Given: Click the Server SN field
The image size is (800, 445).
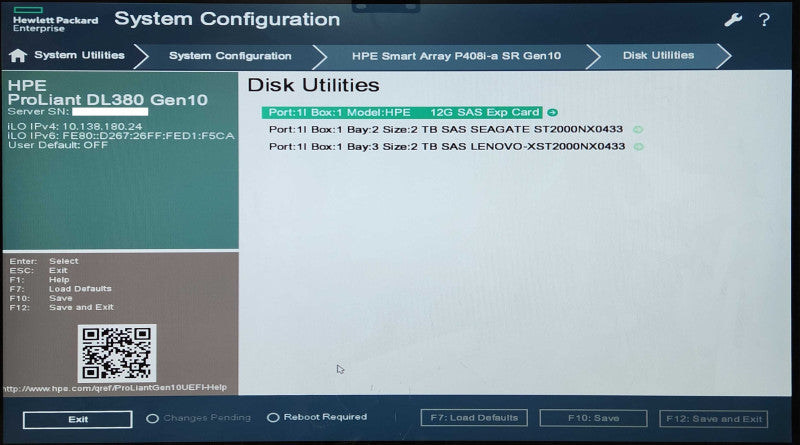Looking at the screenshot, I should [x=110, y=112].
